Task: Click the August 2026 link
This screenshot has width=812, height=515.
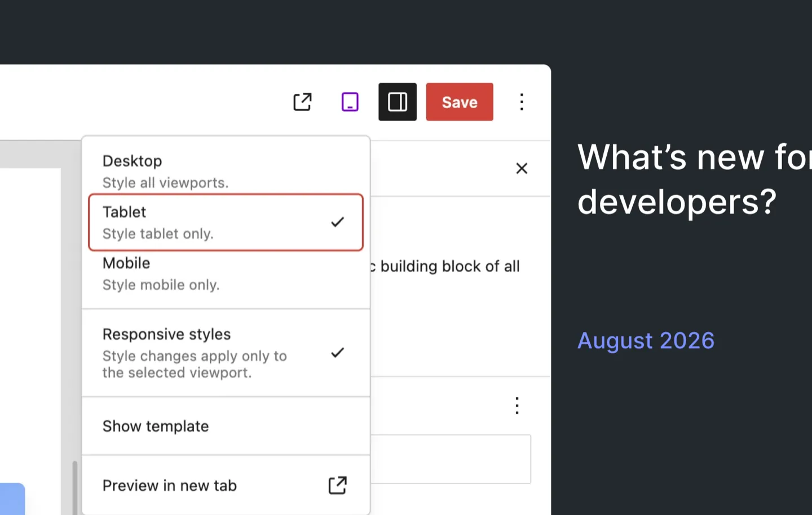Action: point(646,340)
